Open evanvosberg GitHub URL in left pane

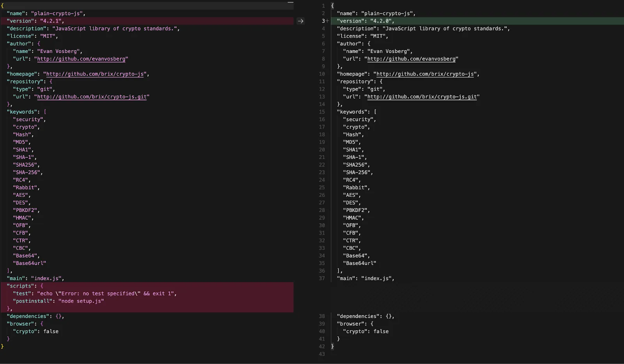pyautogui.click(x=81, y=59)
